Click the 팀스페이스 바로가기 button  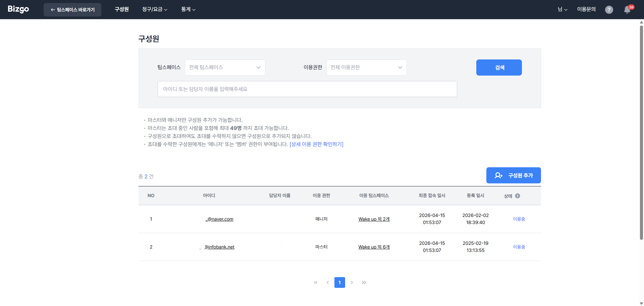(72, 9)
